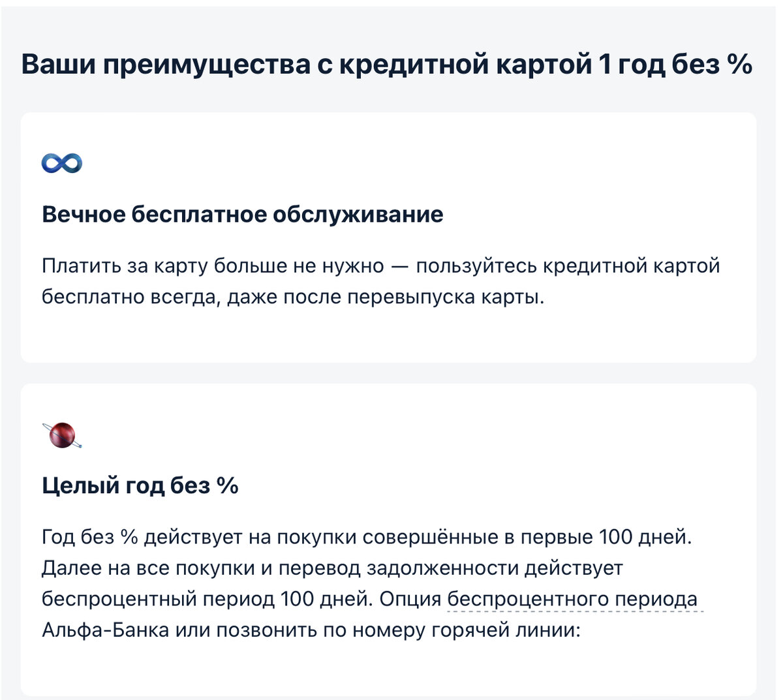Click the line «бесплатно всегда, даже после перевыпуска карты»
The height and width of the screenshot is (700, 783).
pyautogui.click(x=292, y=297)
